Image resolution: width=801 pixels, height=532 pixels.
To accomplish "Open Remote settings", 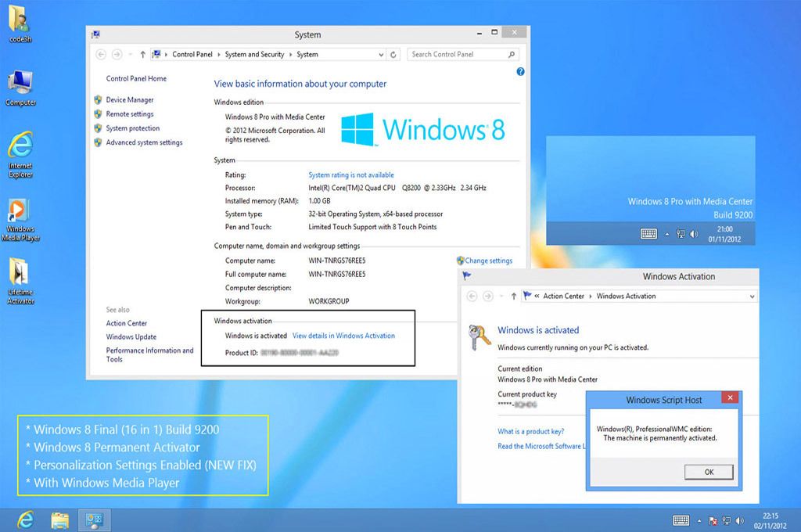I will click(x=130, y=114).
